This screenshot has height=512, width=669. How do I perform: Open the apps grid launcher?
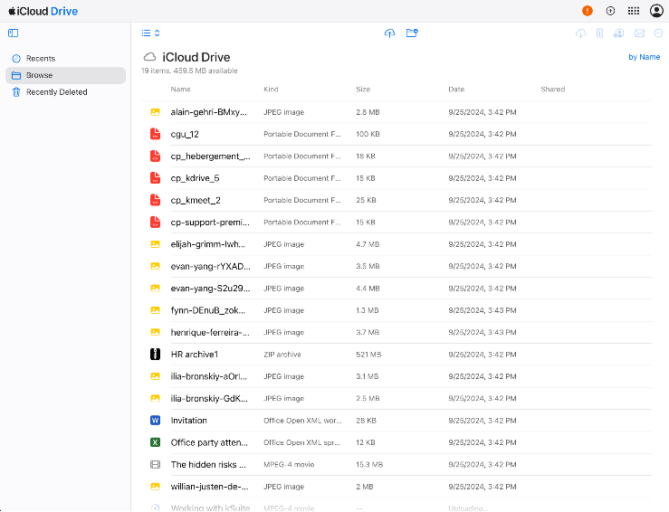click(634, 11)
